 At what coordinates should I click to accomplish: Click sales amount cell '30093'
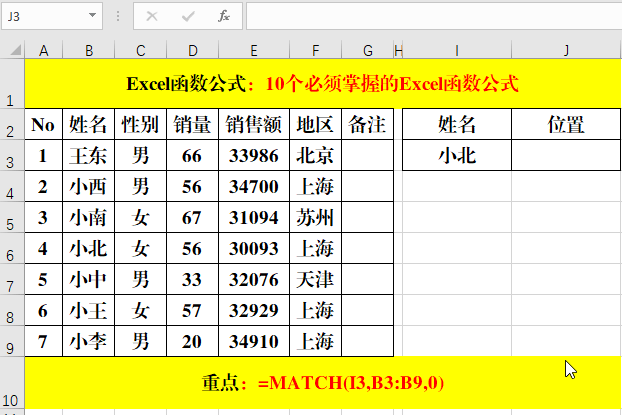(x=254, y=248)
